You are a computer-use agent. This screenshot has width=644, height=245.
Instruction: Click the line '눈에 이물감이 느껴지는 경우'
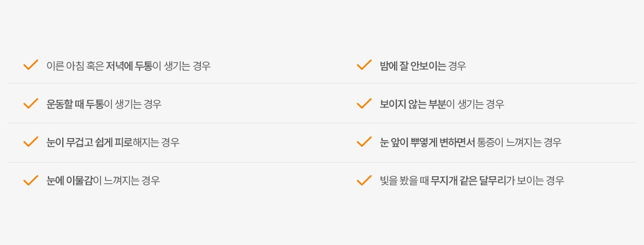coord(103,181)
